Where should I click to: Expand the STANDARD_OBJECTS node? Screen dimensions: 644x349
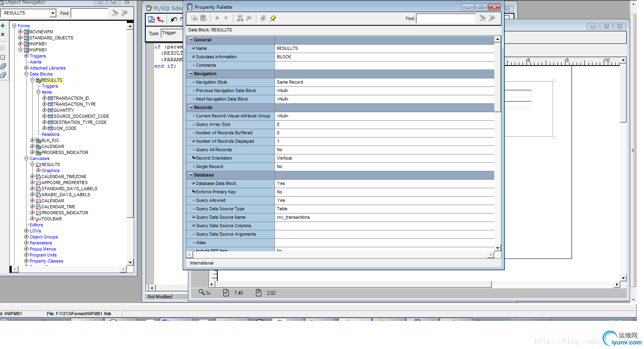(20, 38)
